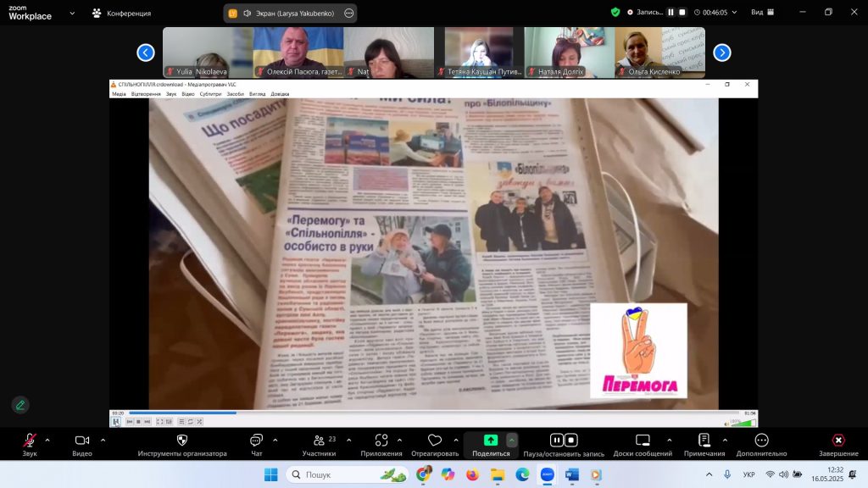Screen dimensions: 868x488
Task: Toggle VLC shuffle random button
Action: (199, 422)
